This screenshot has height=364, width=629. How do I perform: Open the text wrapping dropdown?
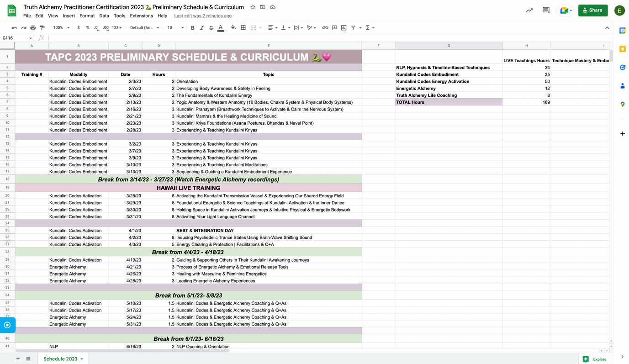298,28
